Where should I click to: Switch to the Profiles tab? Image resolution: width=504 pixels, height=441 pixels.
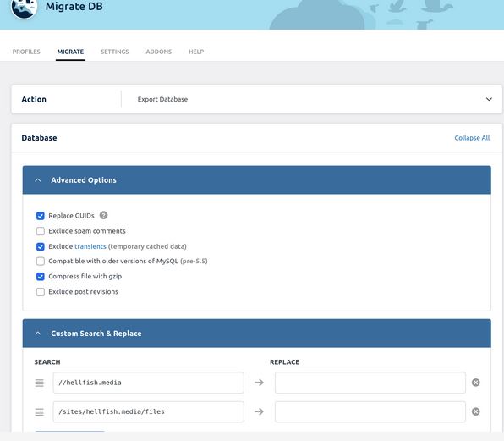[x=26, y=52]
